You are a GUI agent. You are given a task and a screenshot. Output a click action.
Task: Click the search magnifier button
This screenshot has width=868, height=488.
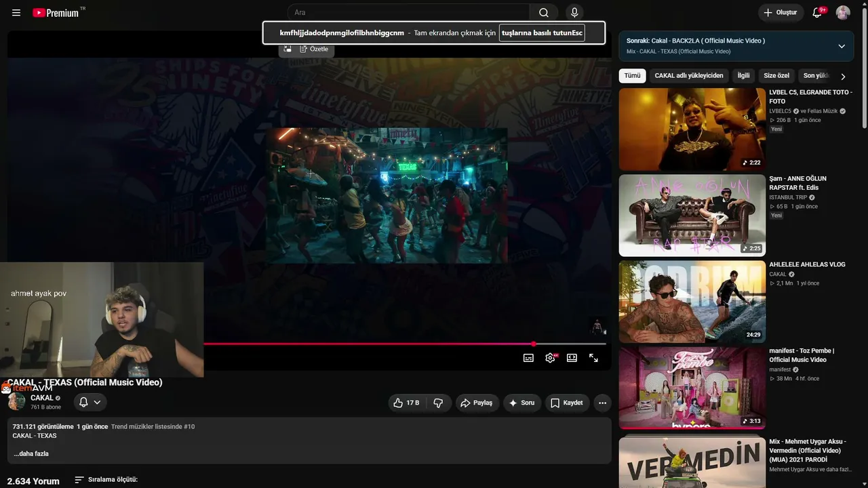(x=544, y=13)
